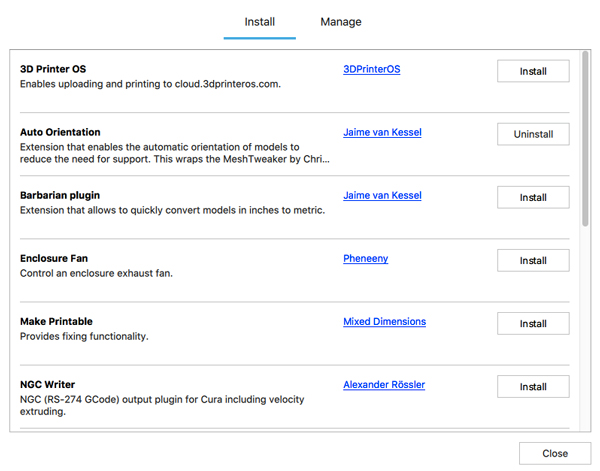This screenshot has width=600, height=471.
Task: Select the NGC Writer plugin title
Action: point(47,384)
